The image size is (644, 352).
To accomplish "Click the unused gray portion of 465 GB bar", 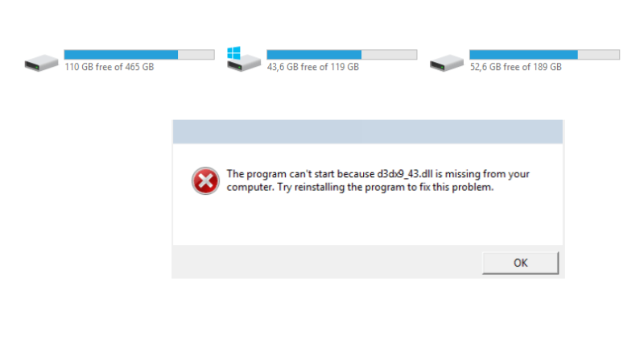I will coord(196,55).
